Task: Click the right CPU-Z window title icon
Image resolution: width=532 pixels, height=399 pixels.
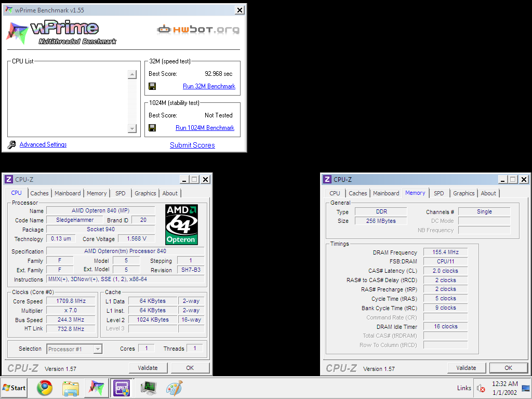Action: pyautogui.click(x=327, y=179)
